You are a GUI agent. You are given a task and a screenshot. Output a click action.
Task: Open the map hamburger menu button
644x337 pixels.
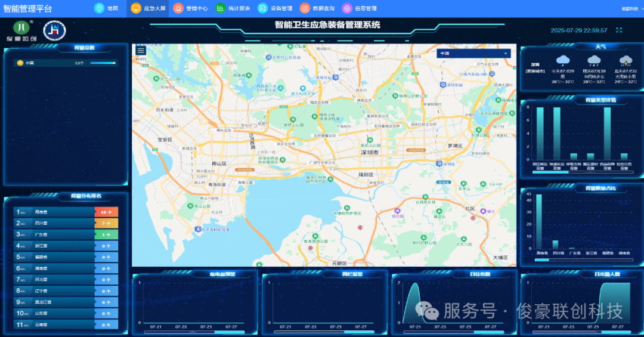[x=141, y=51]
